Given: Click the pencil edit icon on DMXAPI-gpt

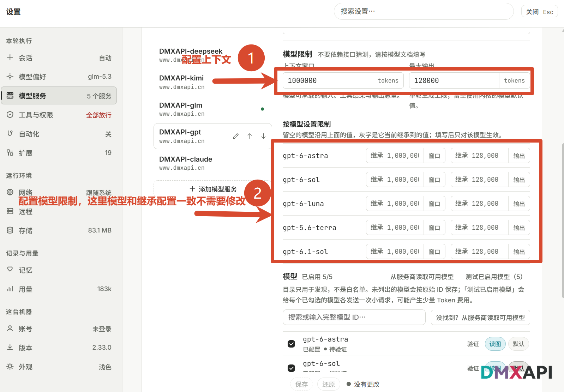Looking at the screenshot, I should pyautogui.click(x=236, y=136).
